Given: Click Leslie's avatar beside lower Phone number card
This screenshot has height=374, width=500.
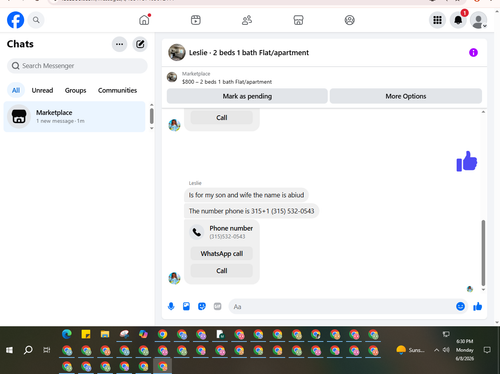Looking at the screenshot, I should 174,278.
